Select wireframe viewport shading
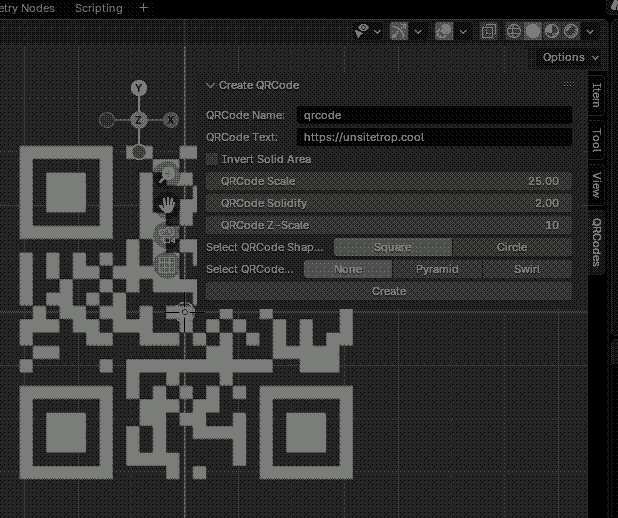 tap(515, 32)
